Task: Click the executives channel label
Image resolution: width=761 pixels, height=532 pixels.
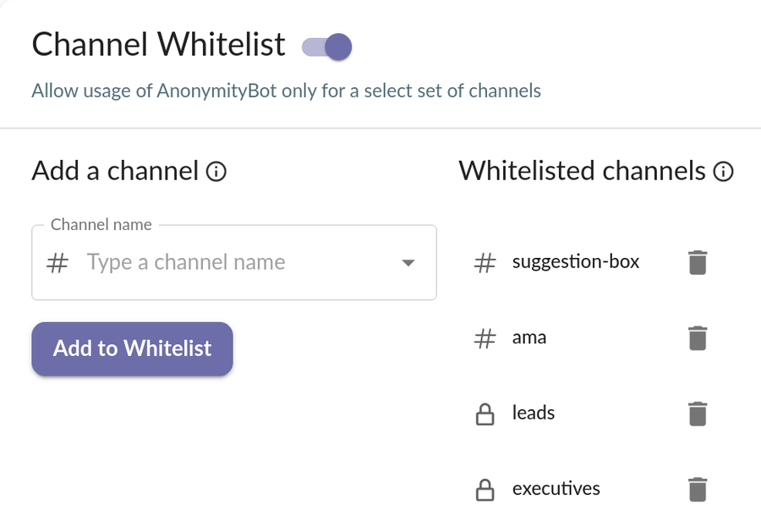Action: [x=556, y=488]
